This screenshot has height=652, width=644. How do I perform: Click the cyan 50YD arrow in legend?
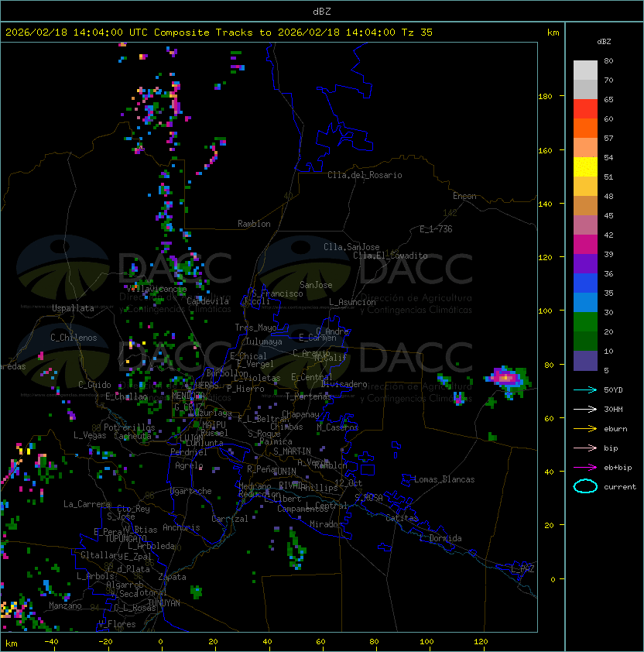585,390
